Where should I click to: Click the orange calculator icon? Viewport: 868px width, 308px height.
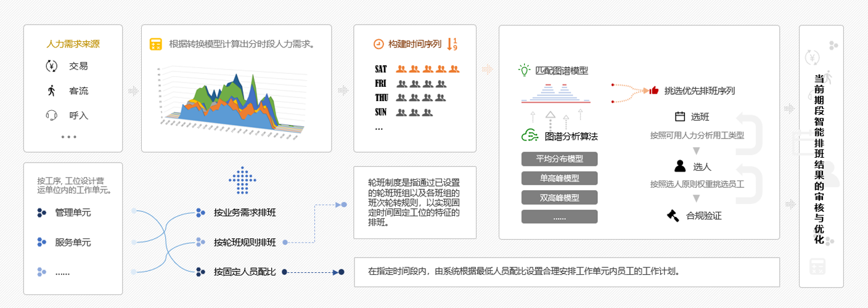tap(156, 44)
